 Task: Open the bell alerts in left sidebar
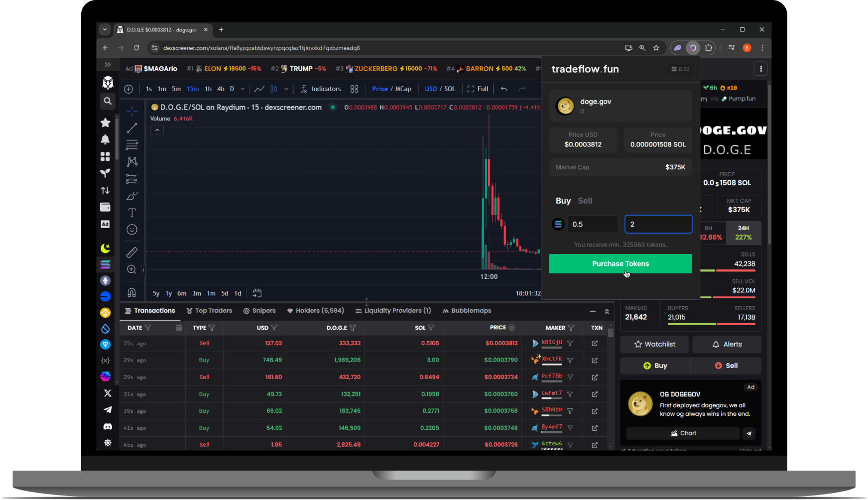105,139
